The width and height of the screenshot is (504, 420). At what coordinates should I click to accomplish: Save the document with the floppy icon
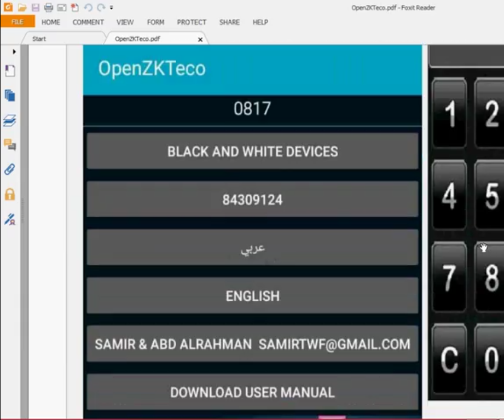click(36, 8)
